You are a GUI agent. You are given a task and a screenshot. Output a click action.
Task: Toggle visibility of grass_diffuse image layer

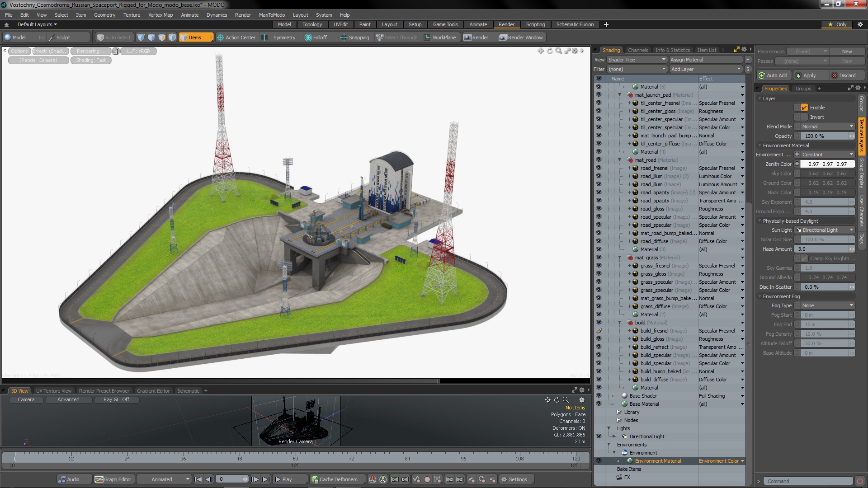599,306
